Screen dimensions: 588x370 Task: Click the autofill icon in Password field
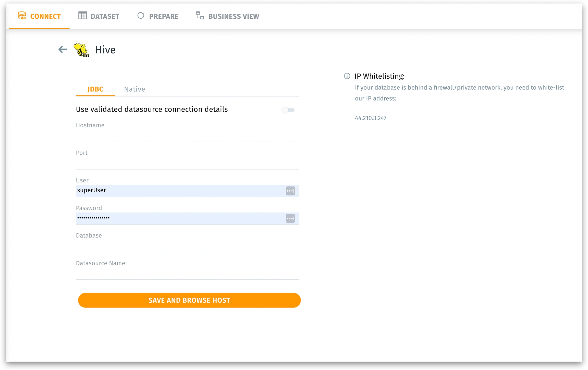click(x=290, y=218)
